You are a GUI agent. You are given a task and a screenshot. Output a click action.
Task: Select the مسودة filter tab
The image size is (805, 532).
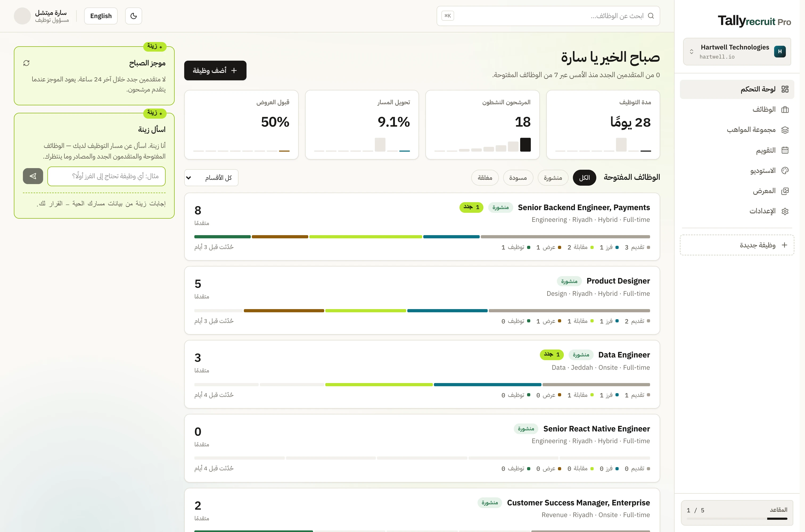518,178
